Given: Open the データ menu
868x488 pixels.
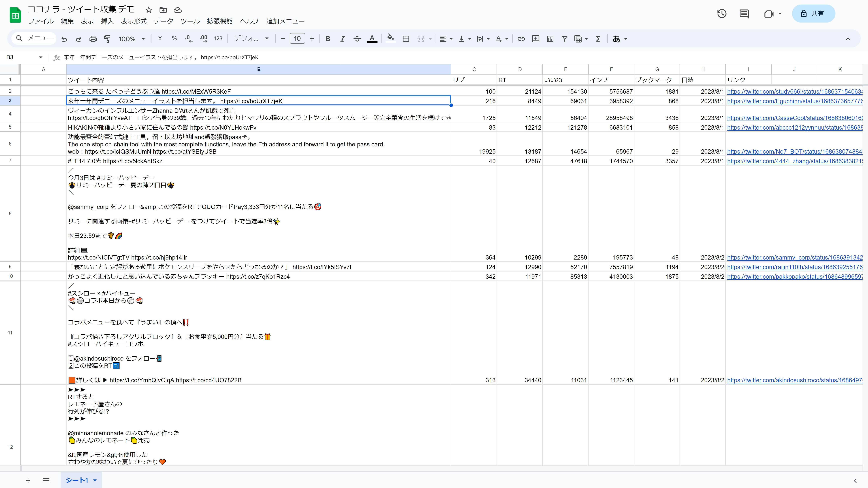Looking at the screenshot, I should click(x=163, y=21).
